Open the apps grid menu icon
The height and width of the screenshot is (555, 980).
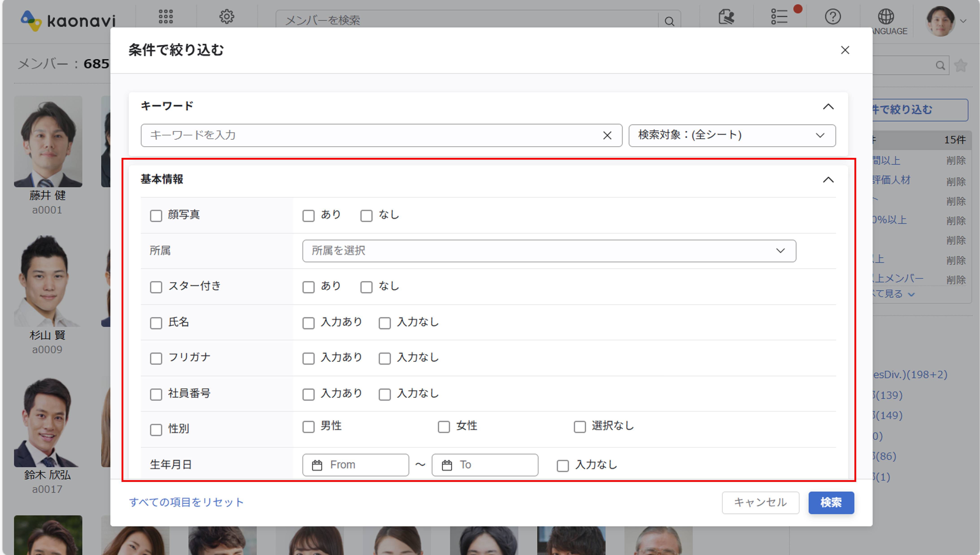[166, 17]
